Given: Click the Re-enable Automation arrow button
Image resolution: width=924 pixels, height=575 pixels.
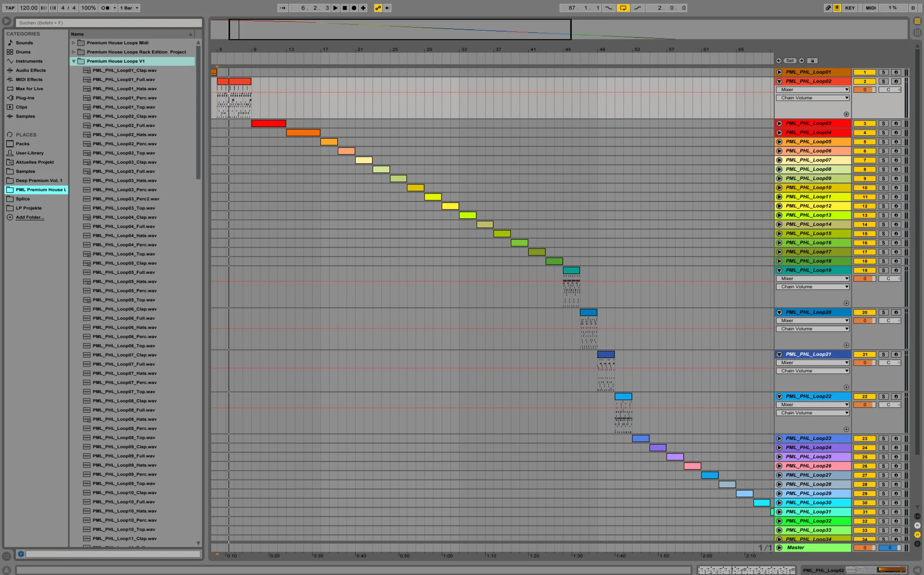Looking at the screenshot, I should (387, 8).
